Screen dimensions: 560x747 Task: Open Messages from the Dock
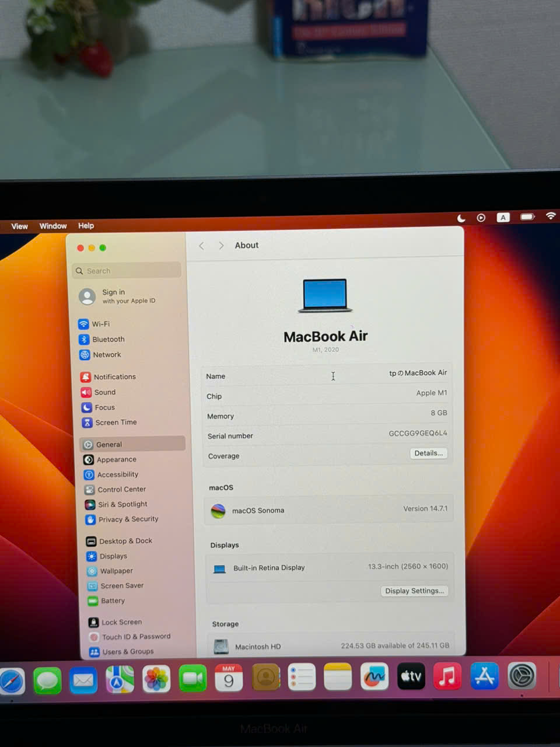(47, 681)
